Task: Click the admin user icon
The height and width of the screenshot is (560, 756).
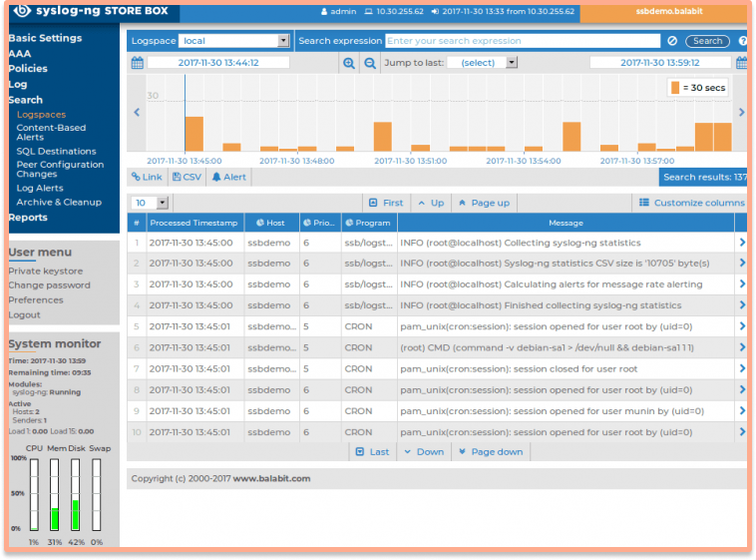Action: [x=324, y=11]
